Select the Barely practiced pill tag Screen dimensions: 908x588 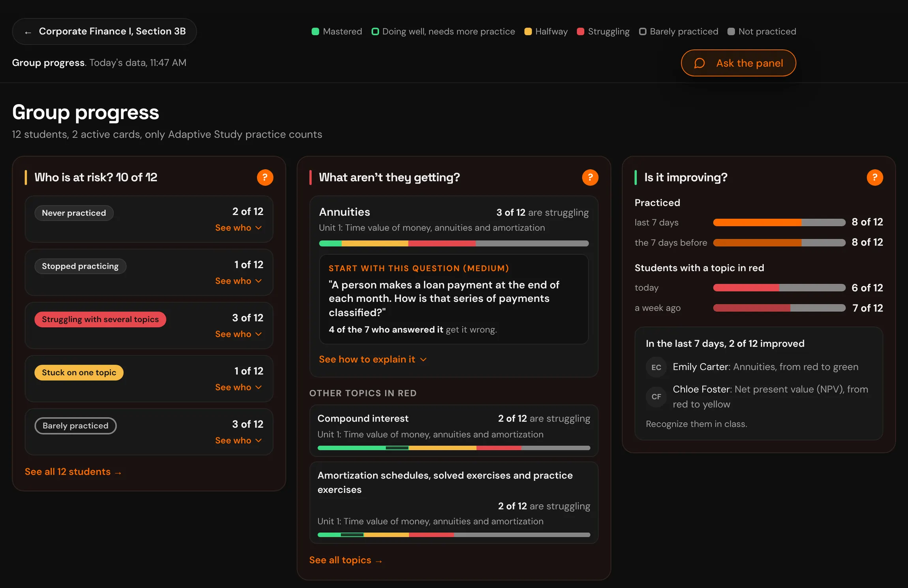[75, 426]
